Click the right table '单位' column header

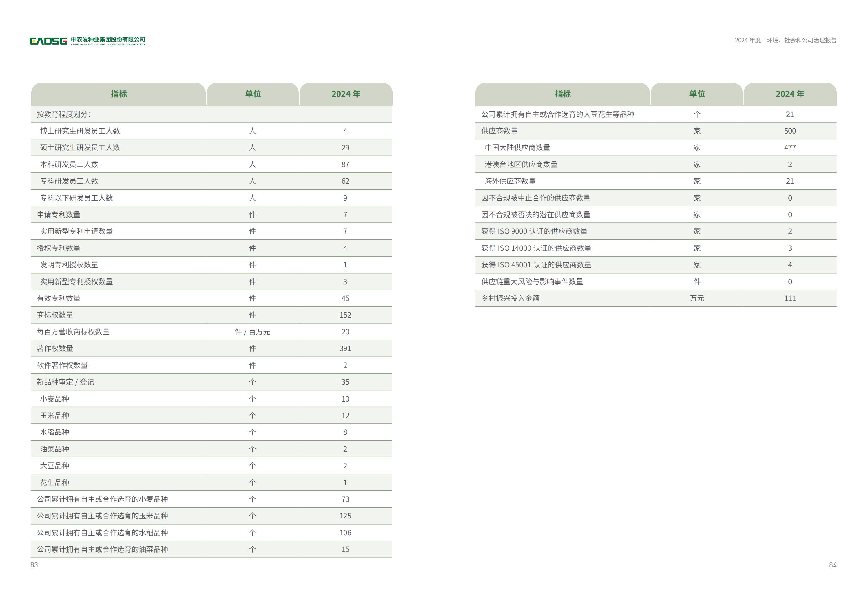click(697, 94)
